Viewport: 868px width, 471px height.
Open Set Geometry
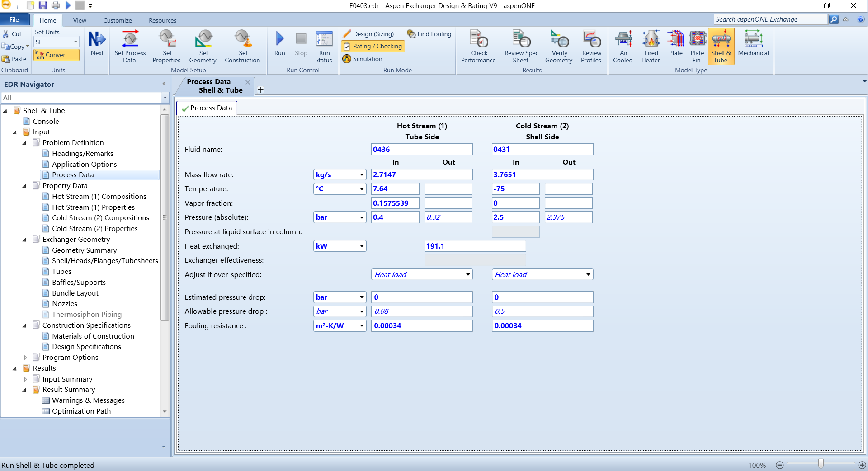(203, 47)
